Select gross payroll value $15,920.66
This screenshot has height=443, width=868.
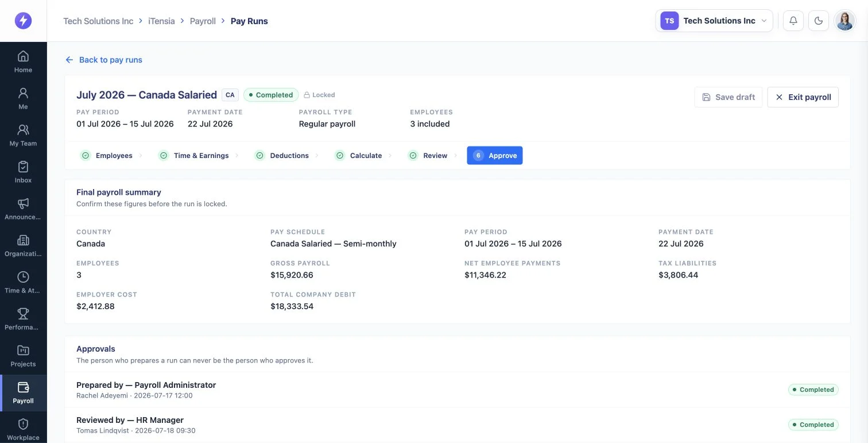292,275
